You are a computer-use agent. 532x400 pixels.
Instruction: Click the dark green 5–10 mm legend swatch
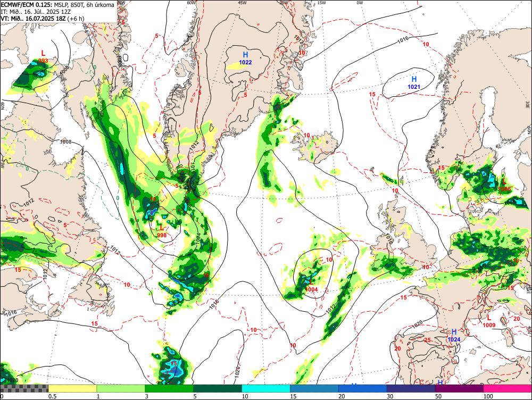pos(218,388)
